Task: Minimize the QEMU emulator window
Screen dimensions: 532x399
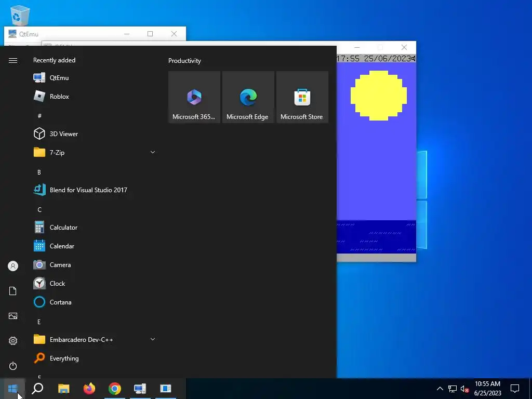Action: coord(357,47)
